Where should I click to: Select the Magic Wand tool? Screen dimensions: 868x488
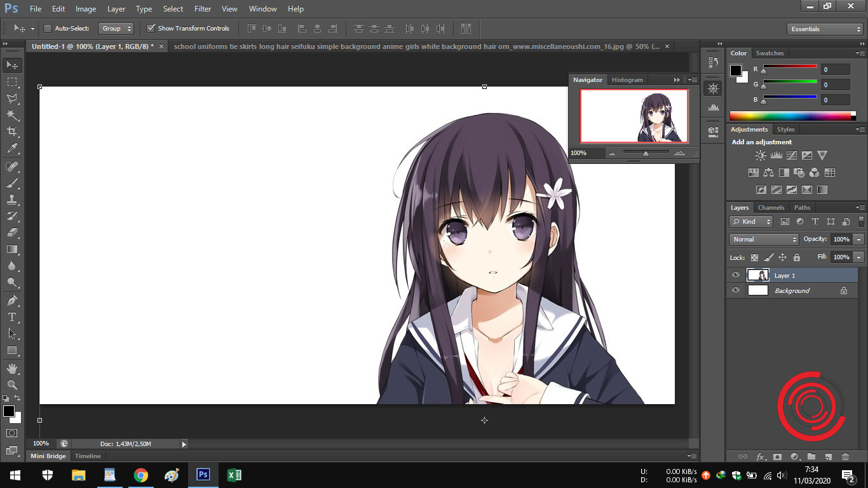point(12,115)
